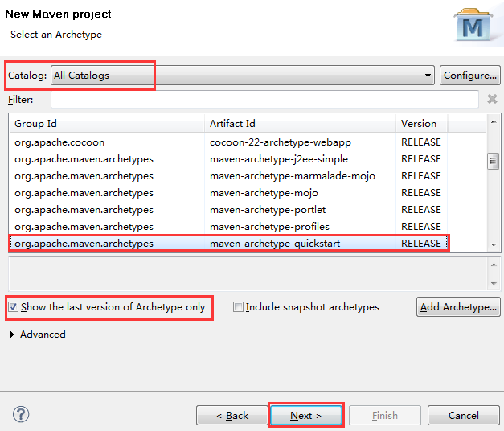Click description box scroll up arrow
This screenshot has height=431, width=504.
(494, 265)
